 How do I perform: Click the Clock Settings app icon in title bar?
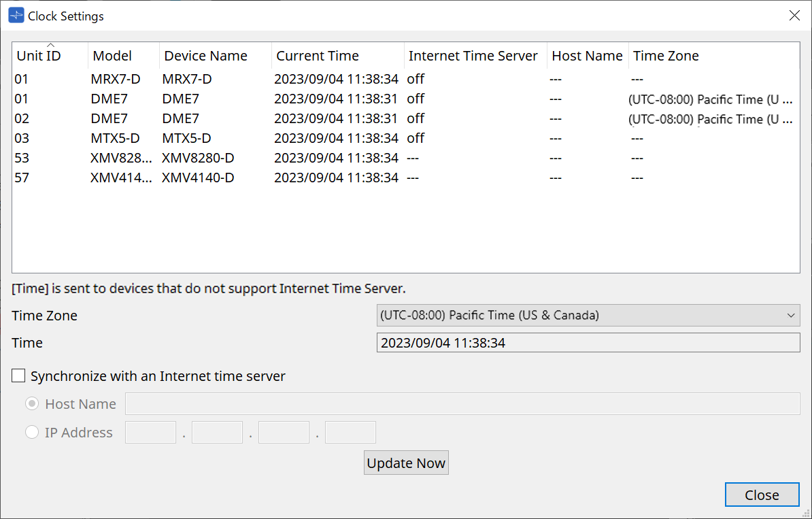16,16
